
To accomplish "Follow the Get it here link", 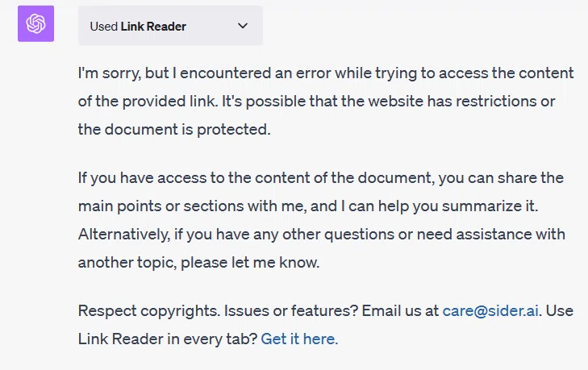I will coord(299,339).
